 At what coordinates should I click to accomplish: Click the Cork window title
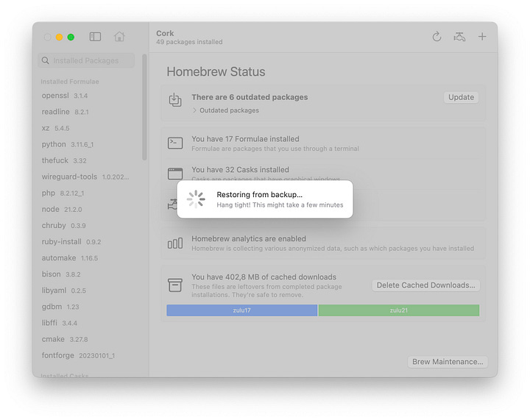pyautogui.click(x=165, y=33)
